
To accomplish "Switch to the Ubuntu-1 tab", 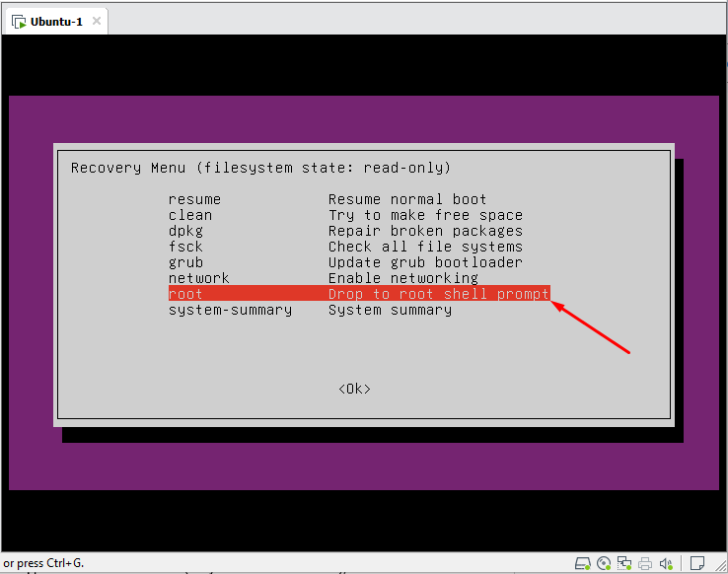I will pos(56,21).
